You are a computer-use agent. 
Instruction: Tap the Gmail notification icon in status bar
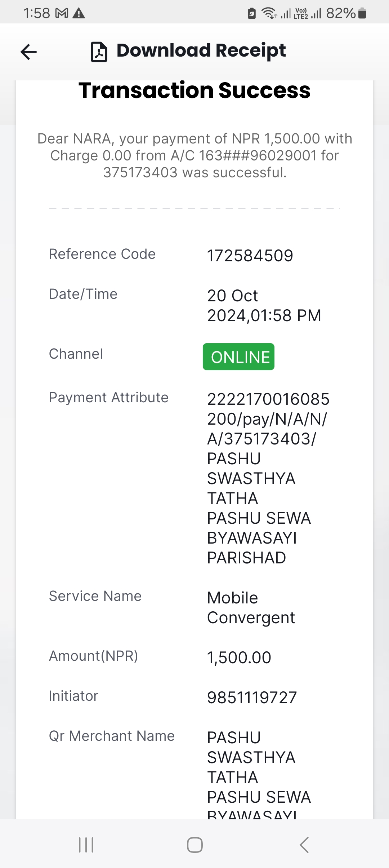click(x=62, y=14)
